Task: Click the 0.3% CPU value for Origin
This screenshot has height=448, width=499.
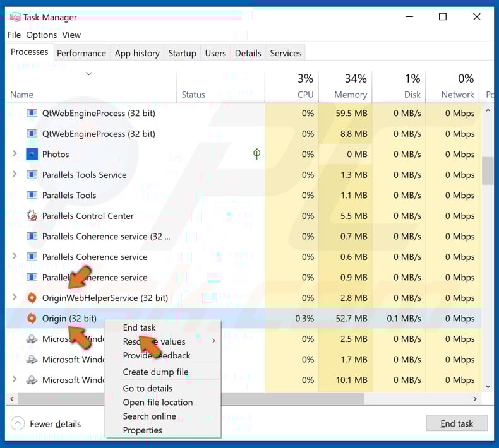Action: pos(304,318)
